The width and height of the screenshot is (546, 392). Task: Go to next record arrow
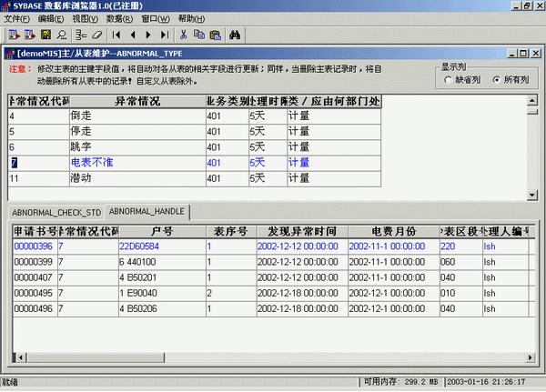point(148,35)
